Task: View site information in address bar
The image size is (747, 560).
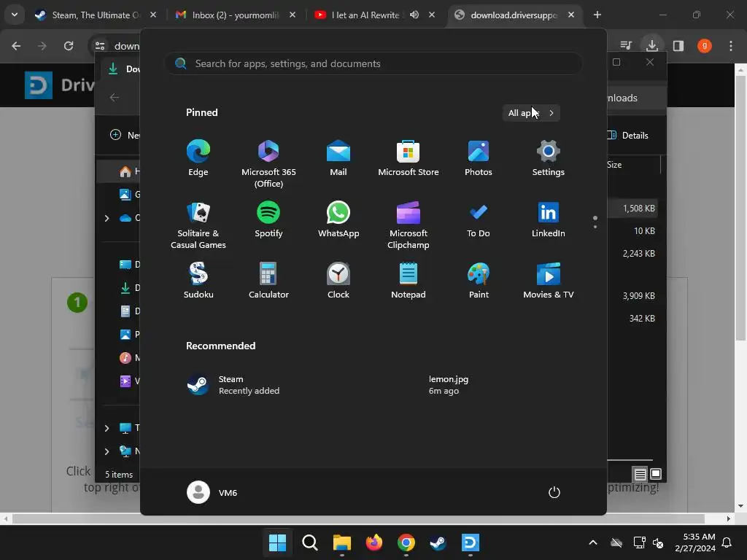Action: click(x=100, y=46)
